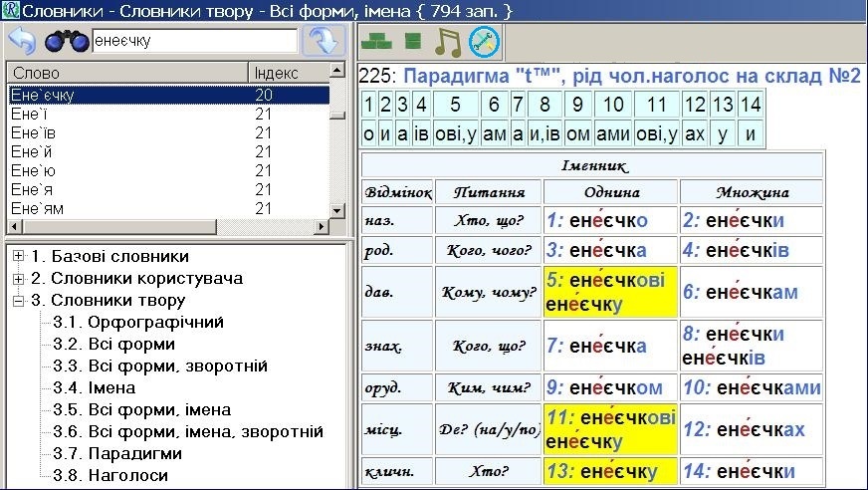Expand 2. Словники користувача node

click(18, 278)
